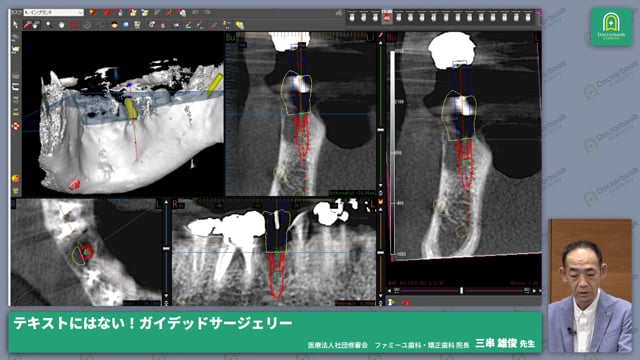Click the red implant placement tool icon
Viewport: 640px width, 360px height.
pos(27,25)
